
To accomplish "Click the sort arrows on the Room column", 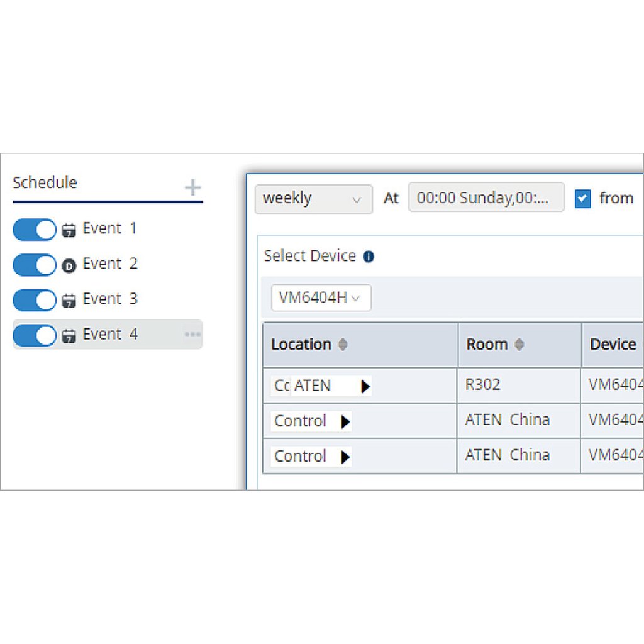I will pos(519,345).
